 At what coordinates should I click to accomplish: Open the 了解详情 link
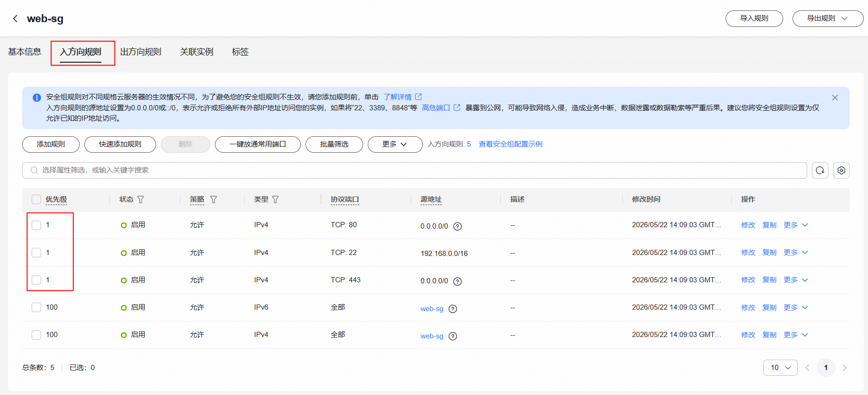pos(397,97)
